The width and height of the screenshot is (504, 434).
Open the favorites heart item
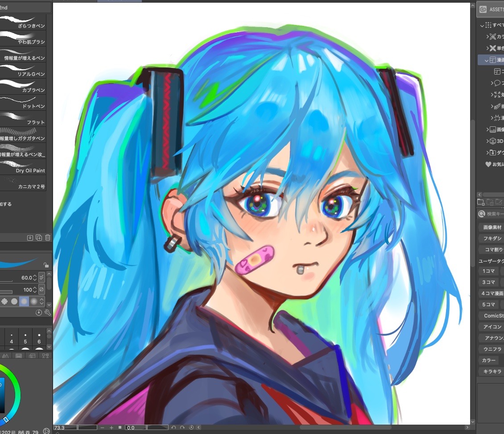tap(494, 164)
